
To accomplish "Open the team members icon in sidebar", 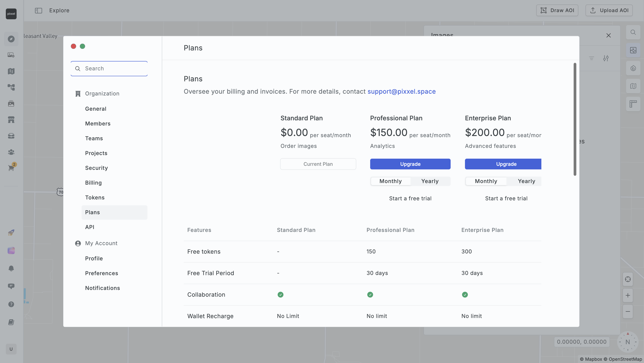I will point(11,152).
